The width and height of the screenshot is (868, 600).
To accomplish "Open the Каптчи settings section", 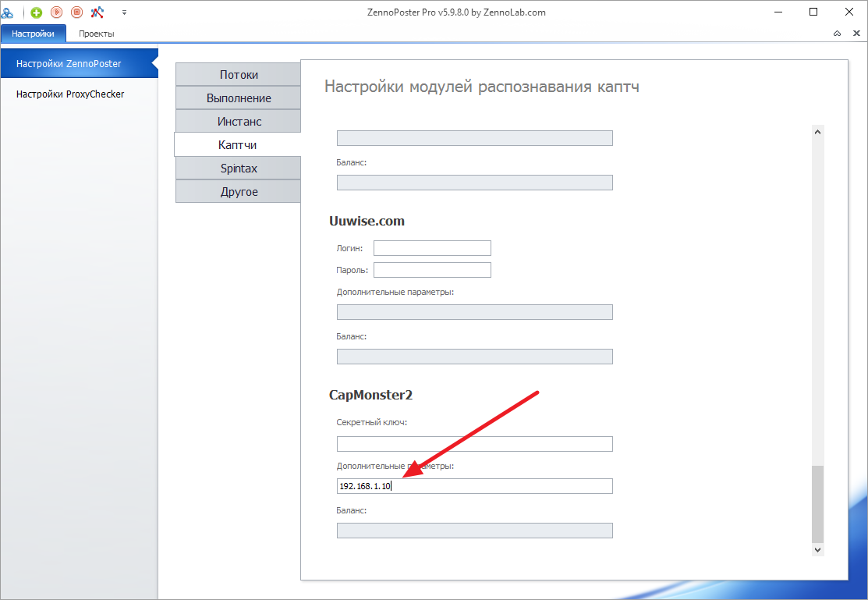I will (x=238, y=144).
